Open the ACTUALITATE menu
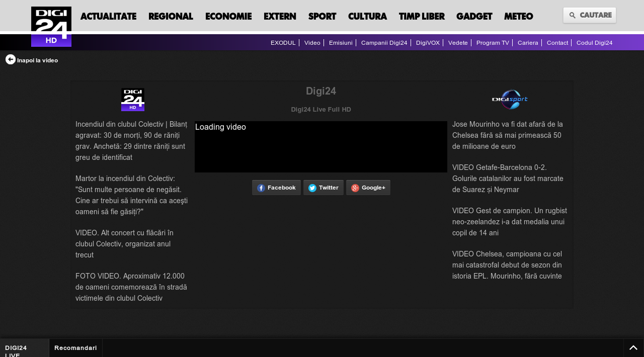Screen dimensions: 644x357 [108, 17]
